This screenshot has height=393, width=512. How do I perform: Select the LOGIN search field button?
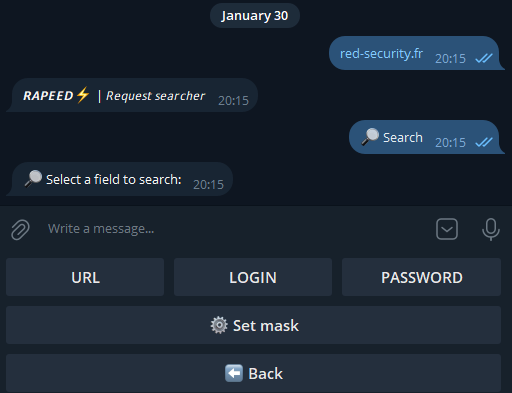coord(253,277)
